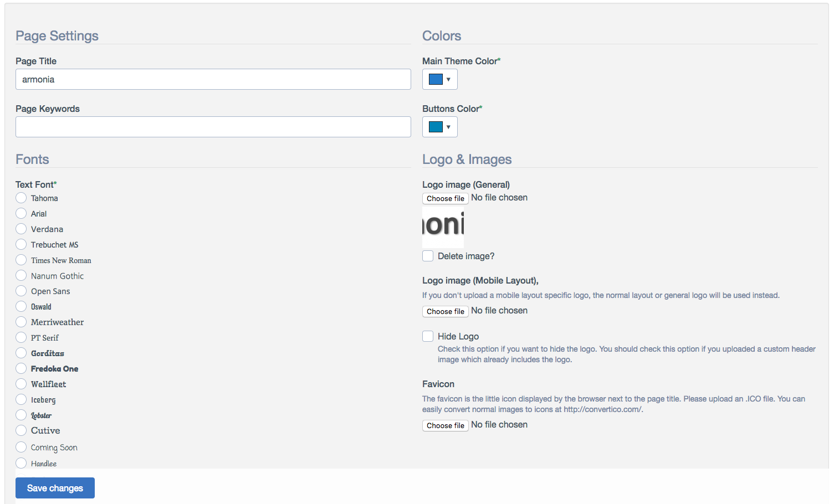Click the Buttons Color label
The width and height of the screenshot is (834, 504).
pyautogui.click(x=452, y=109)
